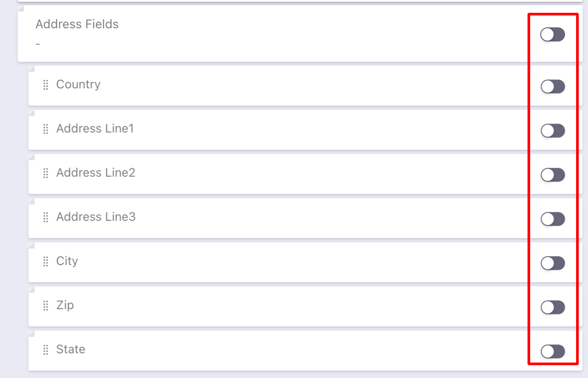Image resolution: width=588 pixels, height=378 pixels.
Task: Enable the State field toggle
Action: 552,352
